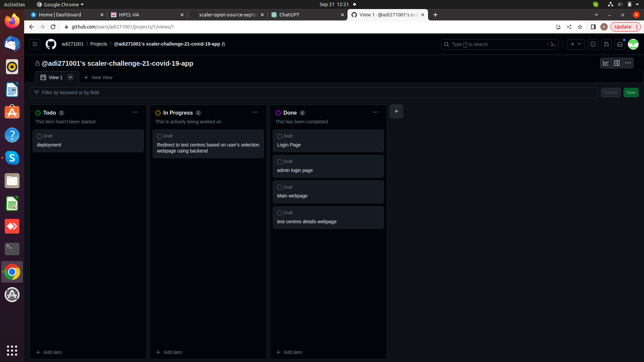Open the Projects breadcrumb link

99,44
